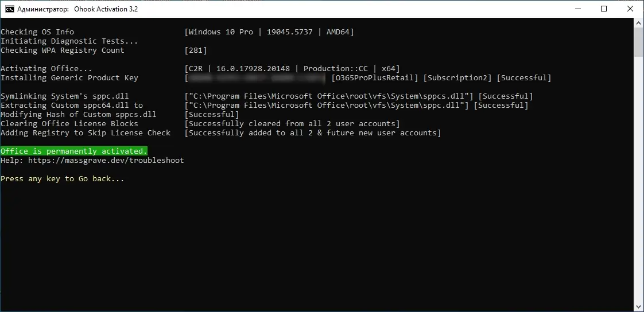644x312 pixels.
Task: Click the "Clearing Office License Blocks" line
Action: (x=69, y=124)
